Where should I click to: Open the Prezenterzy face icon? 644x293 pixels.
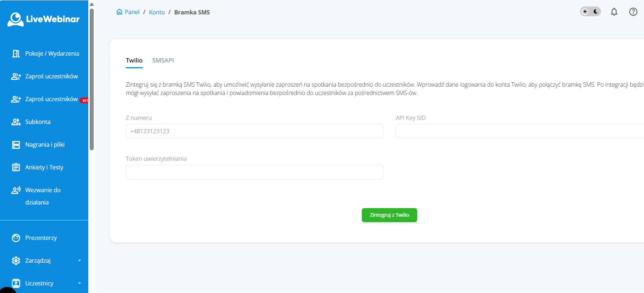pos(16,238)
